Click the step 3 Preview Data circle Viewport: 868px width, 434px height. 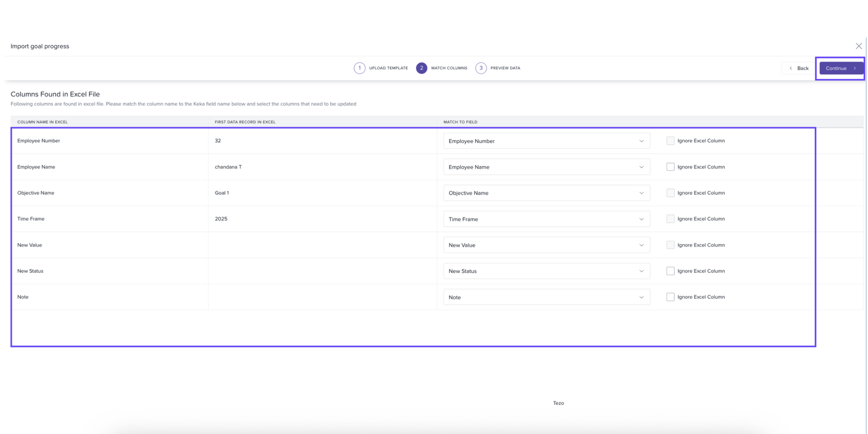(481, 68)
